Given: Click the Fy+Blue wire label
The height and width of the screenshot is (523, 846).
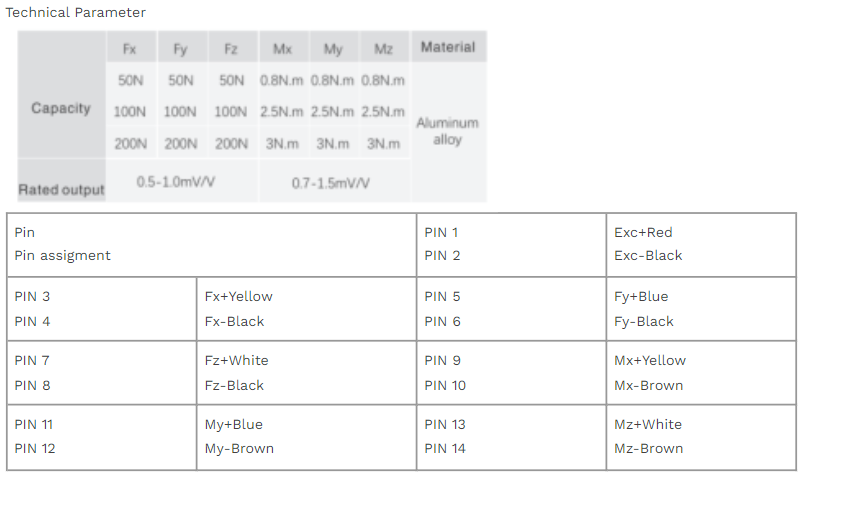Looking at the screenshot, I should click(641, 297).
